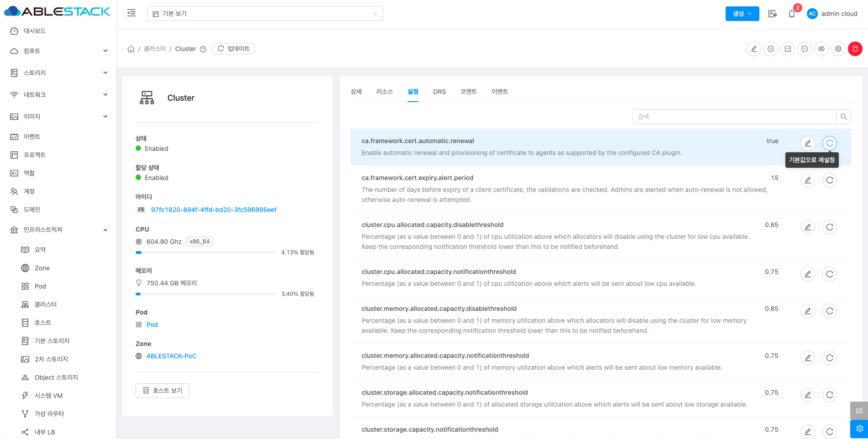Open the 생성 create dropdown button
This screenshot has width=868, height=439.
(x=742, y=14)
